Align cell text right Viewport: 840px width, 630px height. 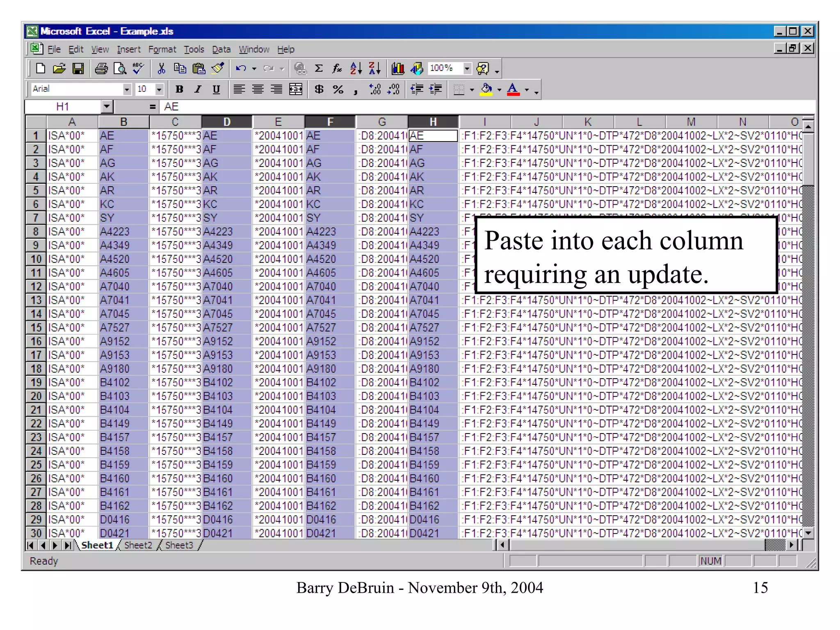[277, 89]
